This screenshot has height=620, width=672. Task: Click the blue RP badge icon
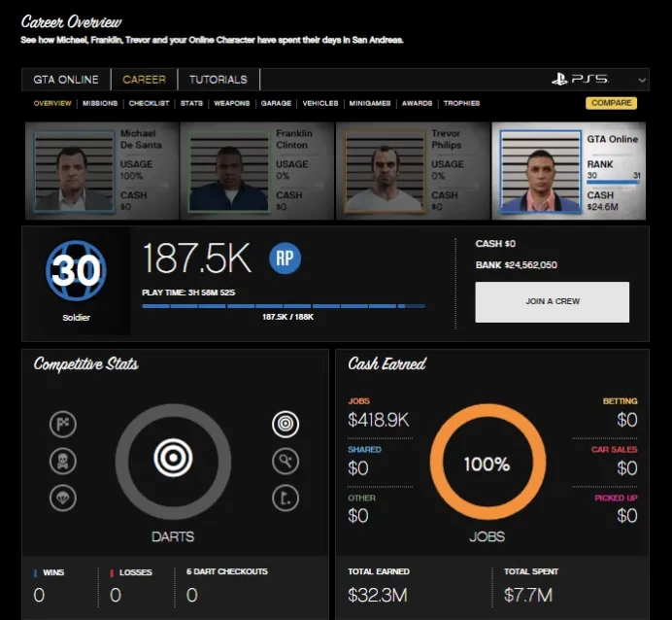coord(285,258)
